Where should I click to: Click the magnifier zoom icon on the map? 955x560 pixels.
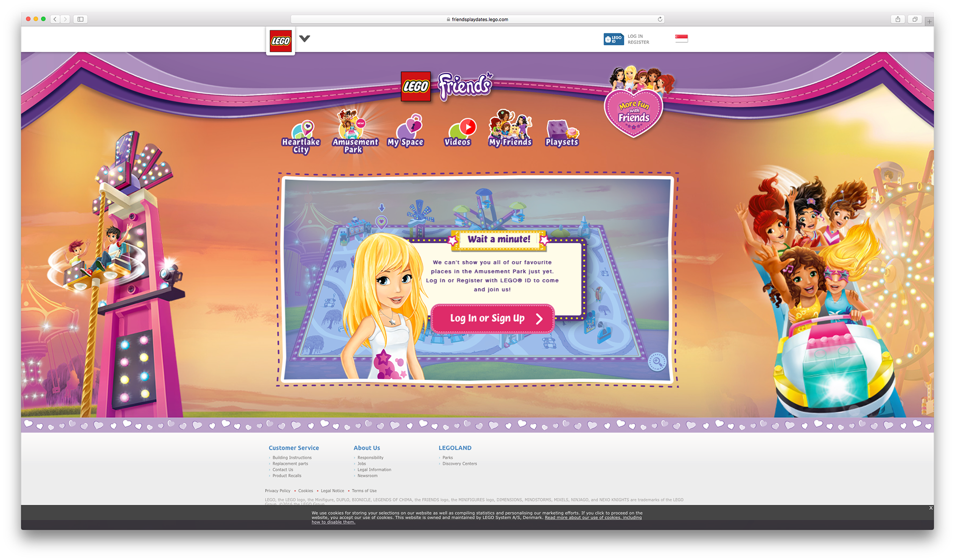(657, 362)
